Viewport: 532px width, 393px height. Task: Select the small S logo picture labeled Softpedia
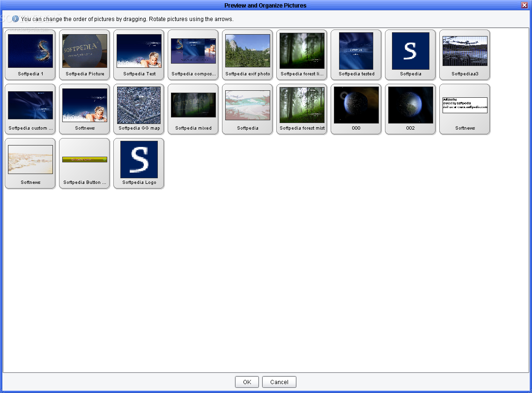[410, 55]
